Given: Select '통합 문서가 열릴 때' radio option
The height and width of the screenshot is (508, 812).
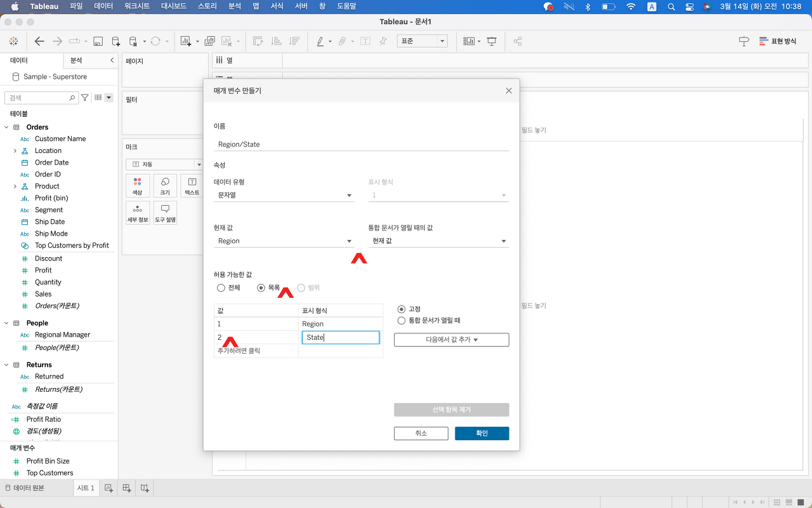Looking at the screenshot, I should click(x=401, y=321).
